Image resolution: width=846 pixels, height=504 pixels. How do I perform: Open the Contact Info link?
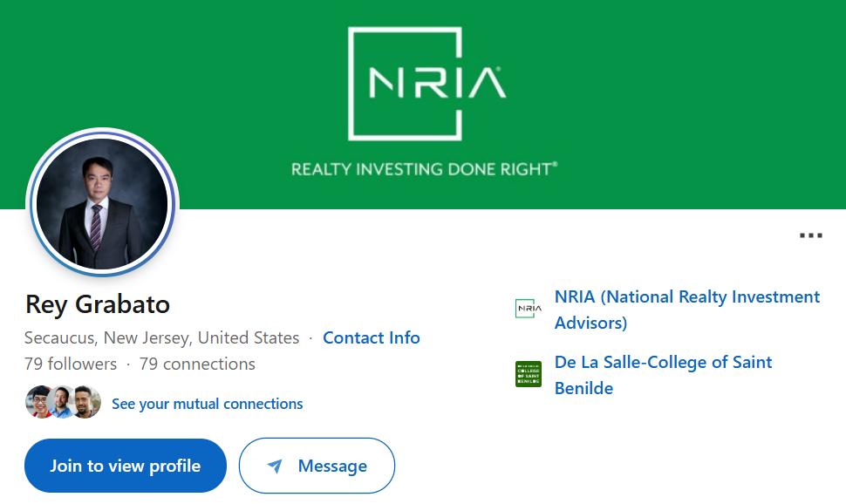click(x=372, y=337)
